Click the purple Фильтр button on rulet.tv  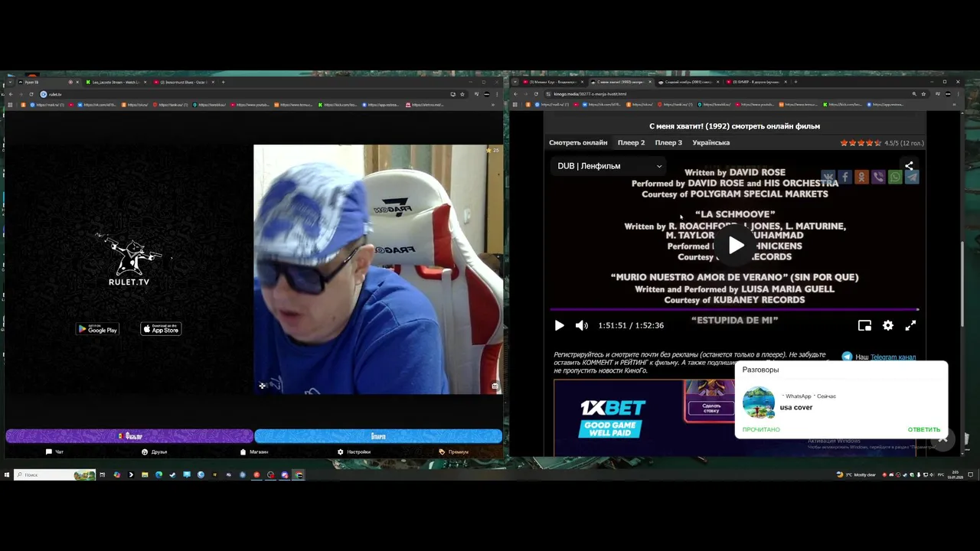point(129,436)
